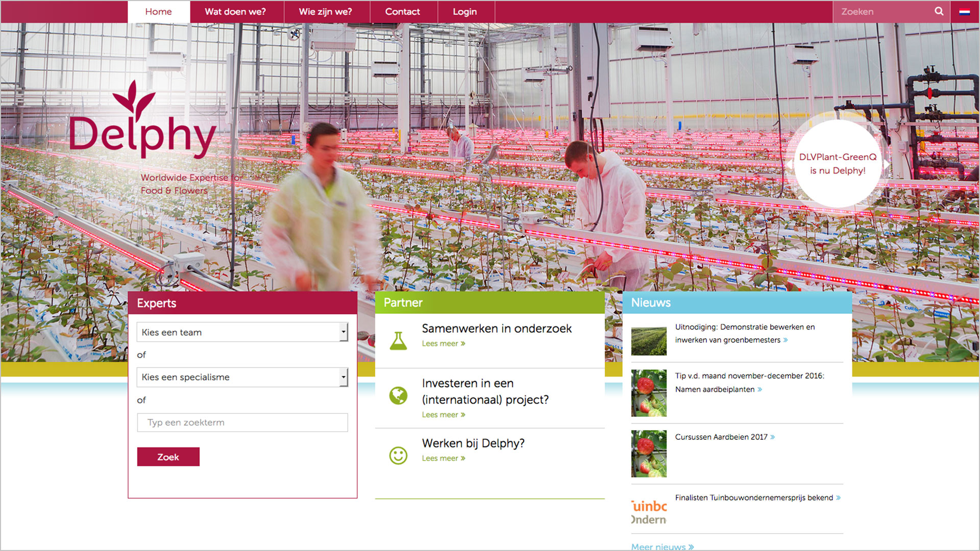Open the Cursussen Aardbeien 2017 thumbnail
Viewport: 980px width, 551px height.
(x=649, y=454)
